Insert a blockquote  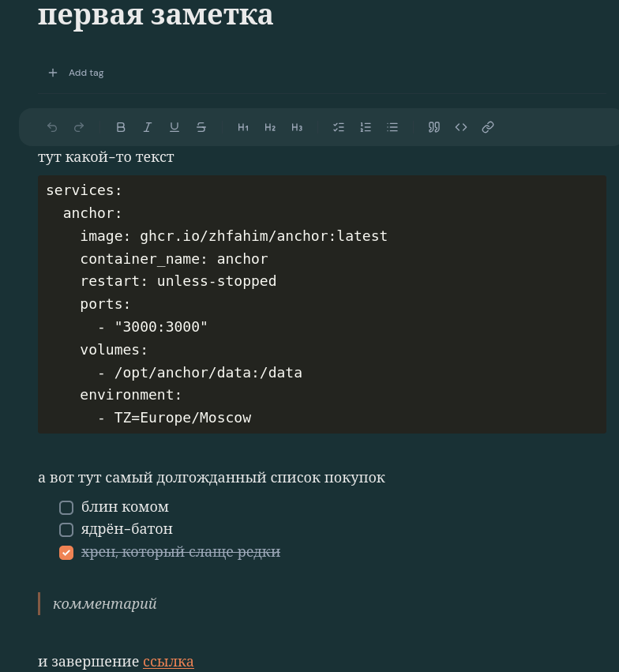pyautogui.click(x=434, y=127)
